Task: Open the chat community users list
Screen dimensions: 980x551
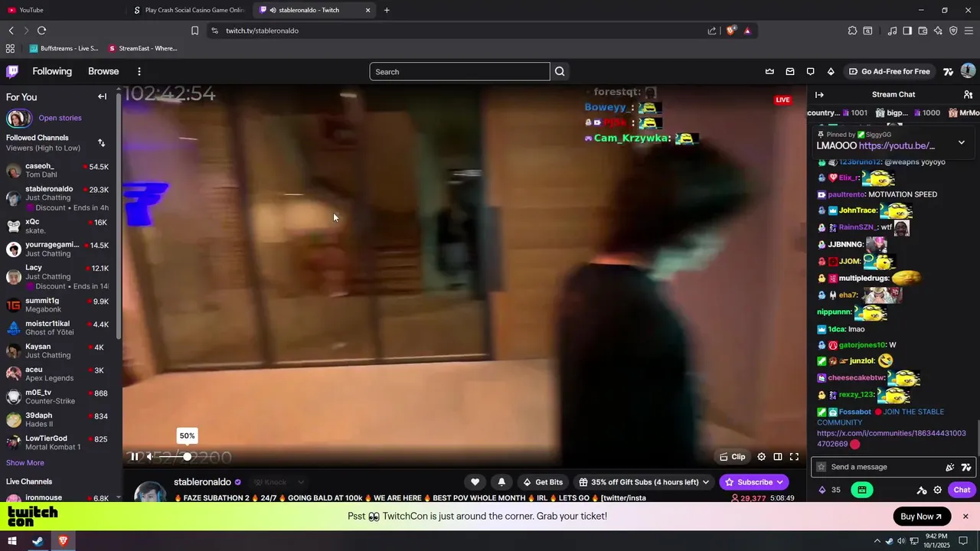Action: [x=968, y=94]
